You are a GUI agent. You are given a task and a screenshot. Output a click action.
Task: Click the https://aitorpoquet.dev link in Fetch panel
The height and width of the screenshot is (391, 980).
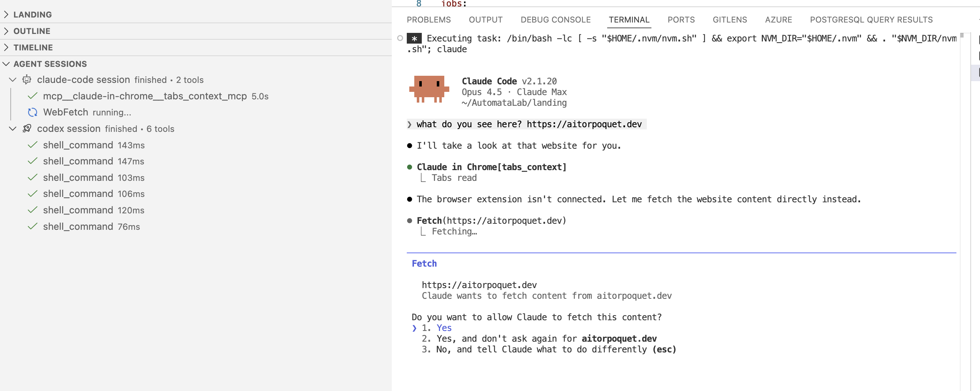pyautogui.click(x=479, y=284)
